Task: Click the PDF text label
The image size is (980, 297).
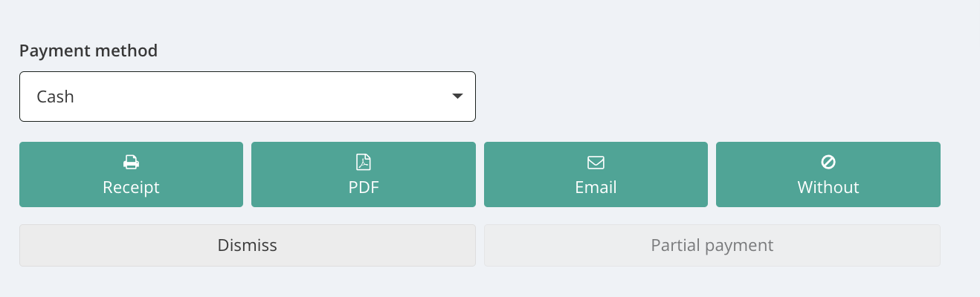Action: [x=364, y=187]
